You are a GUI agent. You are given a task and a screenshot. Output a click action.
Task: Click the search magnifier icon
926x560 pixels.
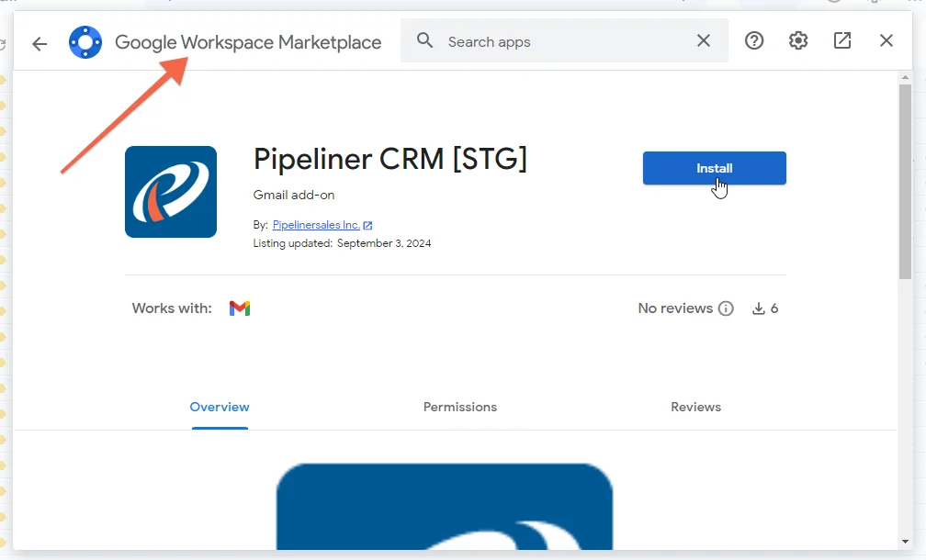424,40
